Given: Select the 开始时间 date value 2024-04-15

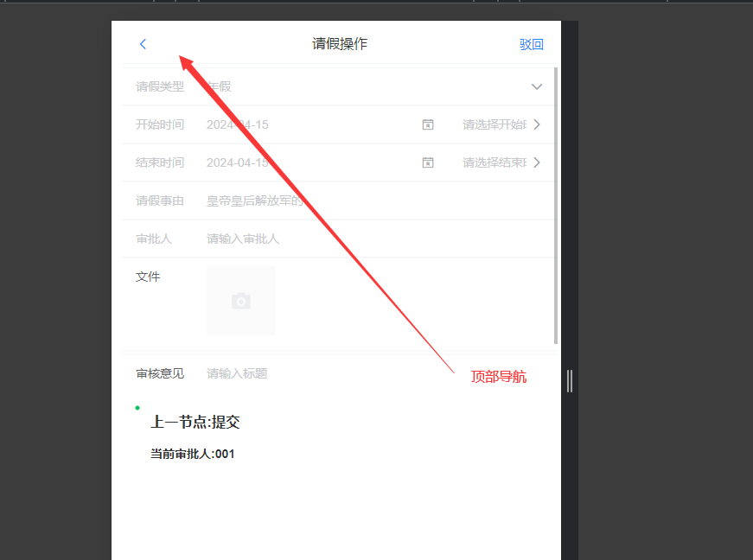Looking at the screenshot, I should [x=237, y=124].
